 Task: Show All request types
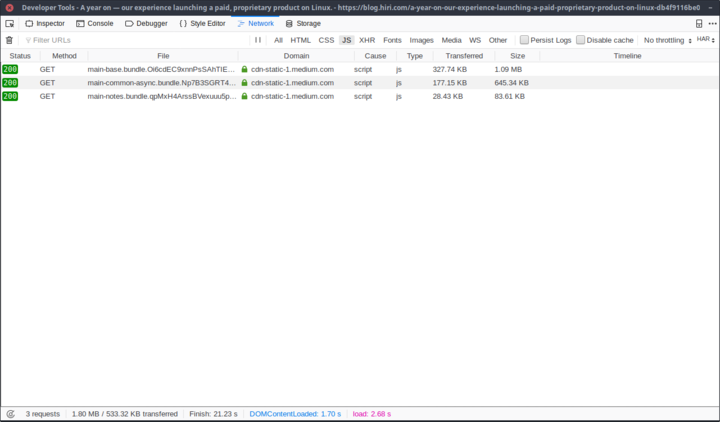pos(278,40)
